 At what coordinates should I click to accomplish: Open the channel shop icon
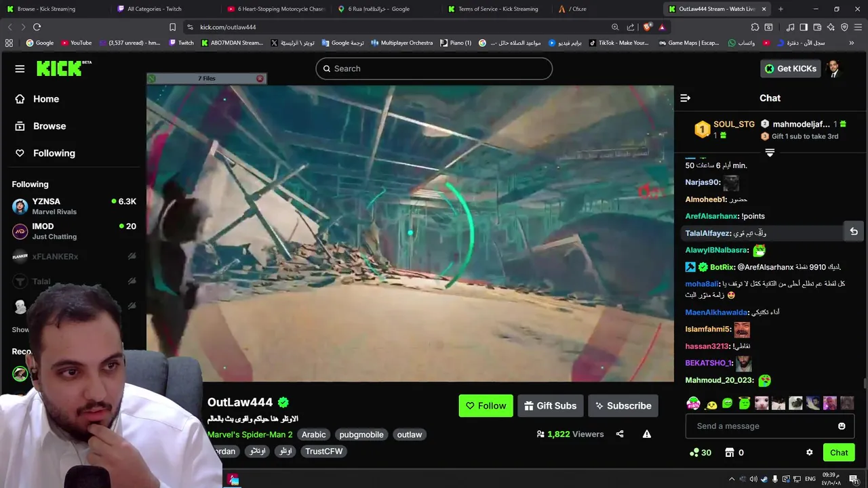pos(730,453)
